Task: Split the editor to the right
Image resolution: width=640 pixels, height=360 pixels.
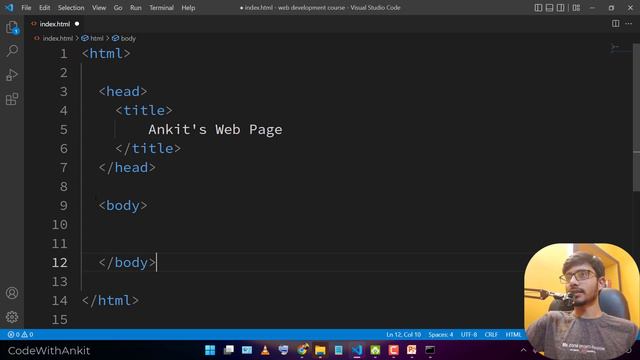Action: [615, 24]
